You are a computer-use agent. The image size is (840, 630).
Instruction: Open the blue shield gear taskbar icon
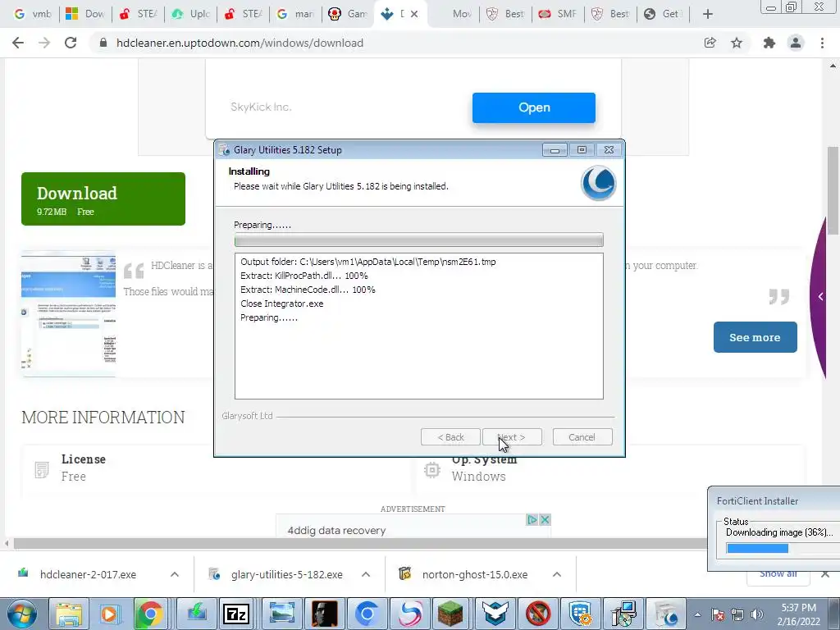pyautogui.click(x=580, y=614)
